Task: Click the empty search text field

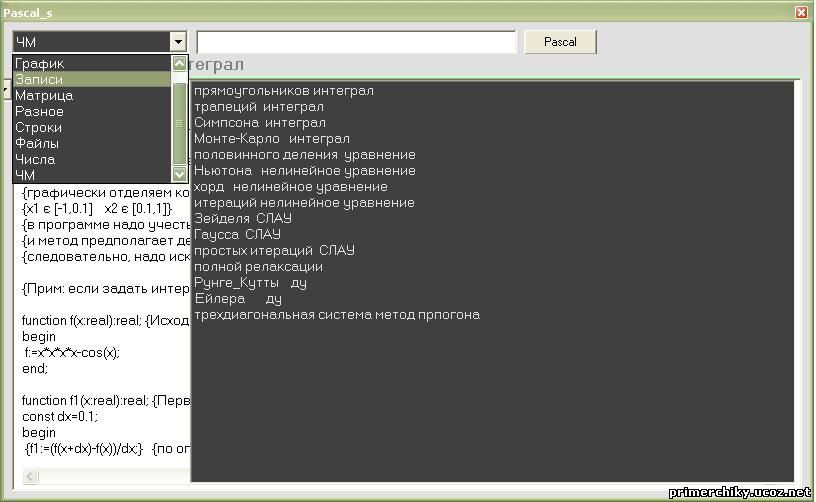Action: (x=356, y=42)
